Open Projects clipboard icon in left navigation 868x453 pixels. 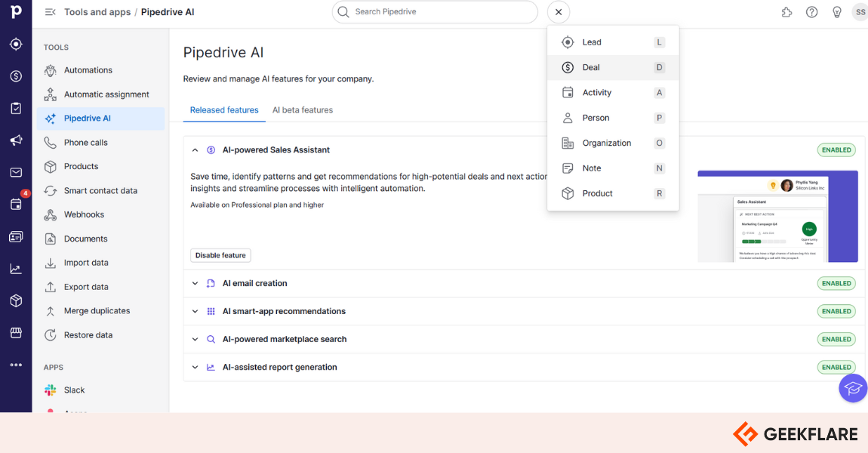pyautogui.click(x=16, y=108)
